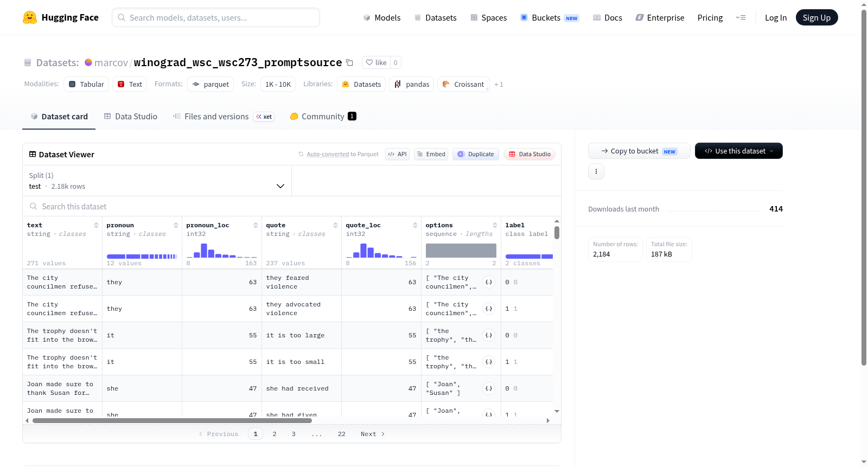This screenshot has width=868, height=467.
Task: Expand JSON icon for "it is too large" row
Action: [489, 335]
